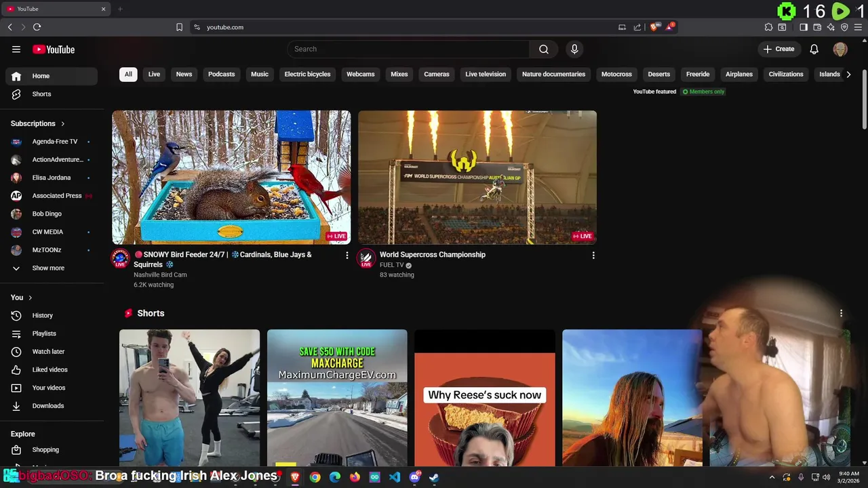
Task: Open a new browser tab
Action: pos(120,9)
